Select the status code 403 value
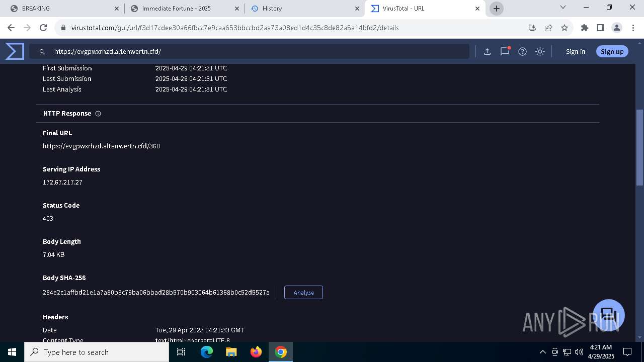This screenshot has height=362, width=644. pos(48,219)
